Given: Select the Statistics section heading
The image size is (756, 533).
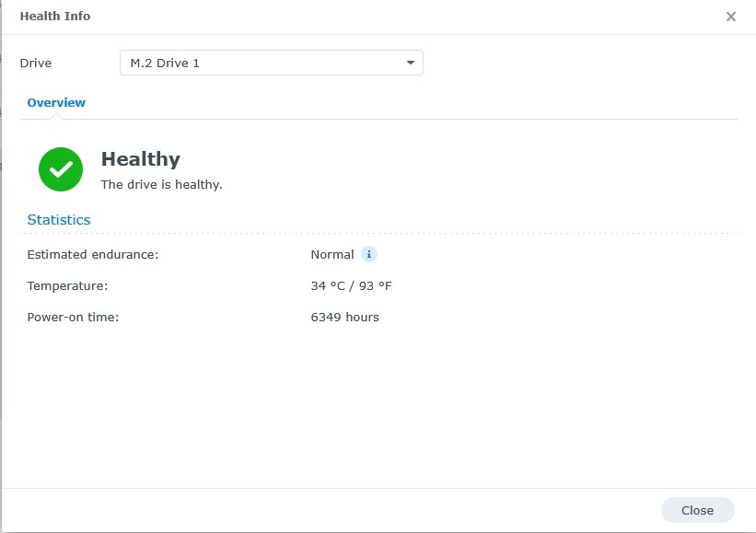Looking at the screenshot, I should pos(59,220).
